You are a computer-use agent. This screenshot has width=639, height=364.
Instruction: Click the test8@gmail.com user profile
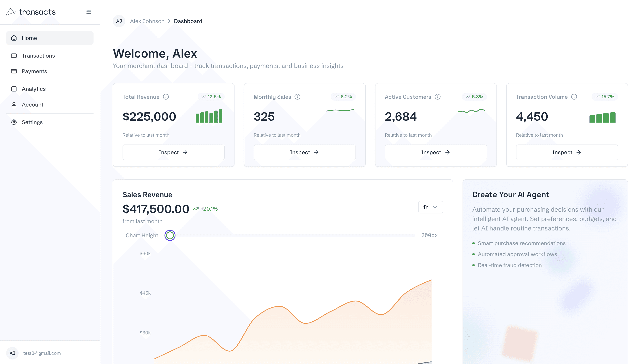tap(42, 353)
